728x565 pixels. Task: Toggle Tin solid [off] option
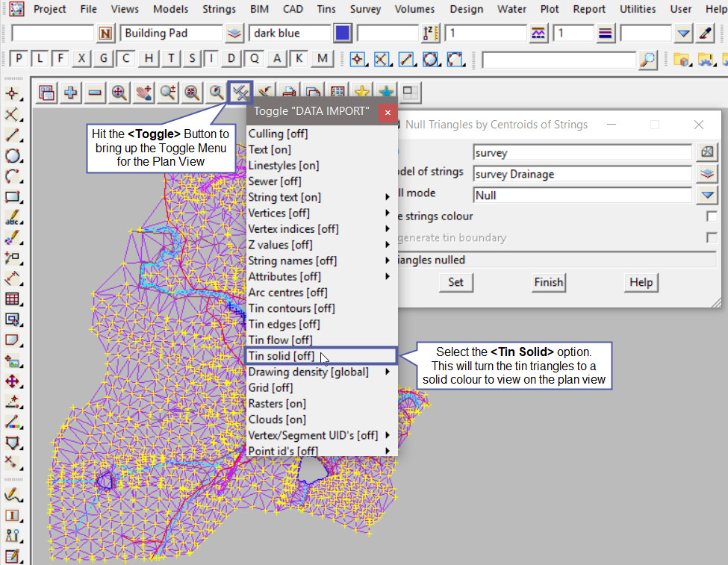point(281,356)
